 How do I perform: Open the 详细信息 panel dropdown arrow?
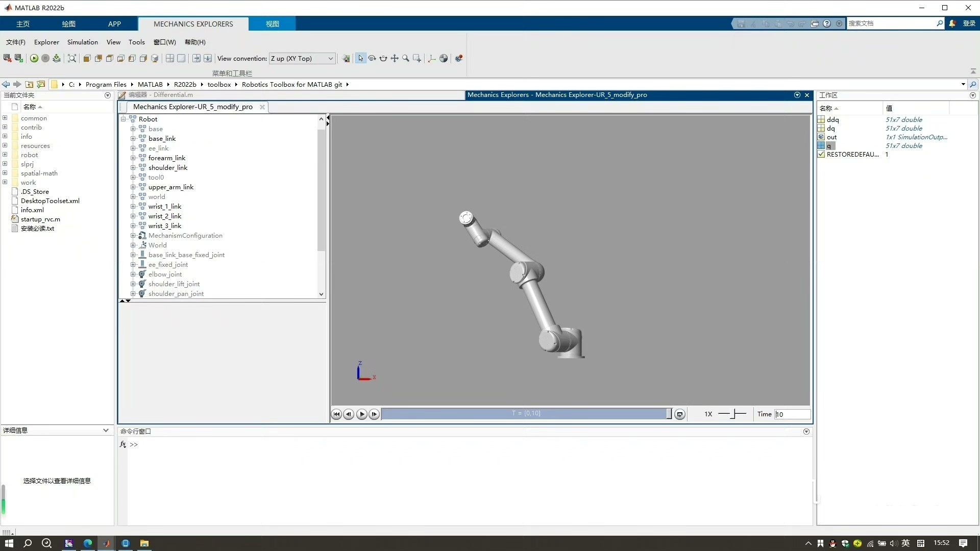(x=106, y=431)
